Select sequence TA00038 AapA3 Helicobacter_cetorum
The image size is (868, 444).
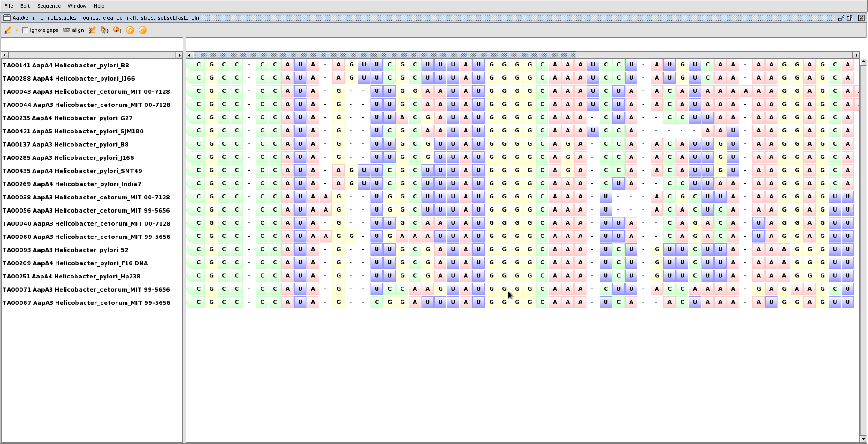point(86,197)
